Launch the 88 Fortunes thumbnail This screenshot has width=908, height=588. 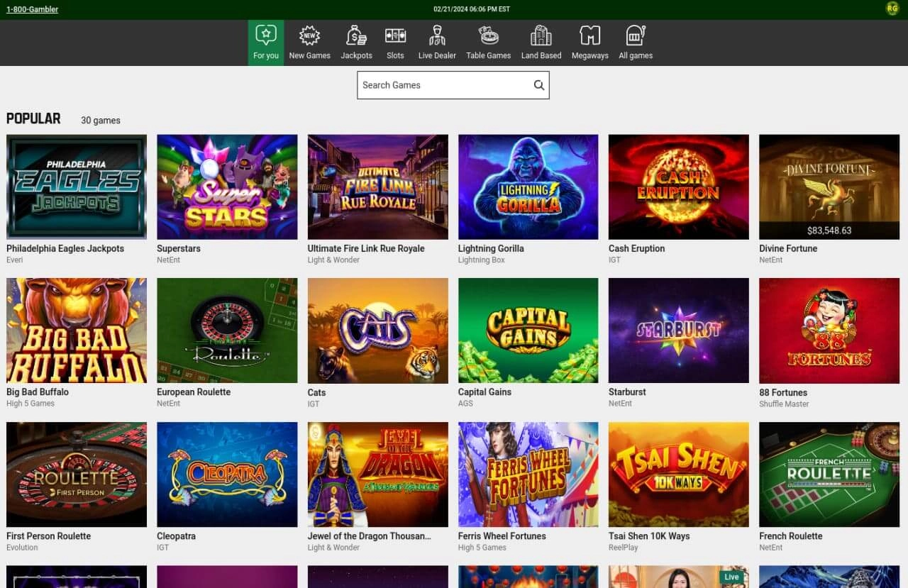[829, 331]
